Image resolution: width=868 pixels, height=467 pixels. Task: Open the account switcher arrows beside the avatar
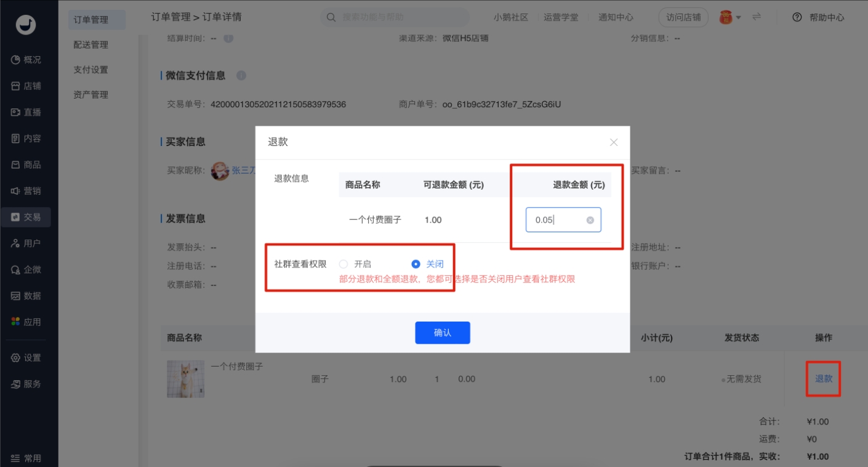[756, 17]
